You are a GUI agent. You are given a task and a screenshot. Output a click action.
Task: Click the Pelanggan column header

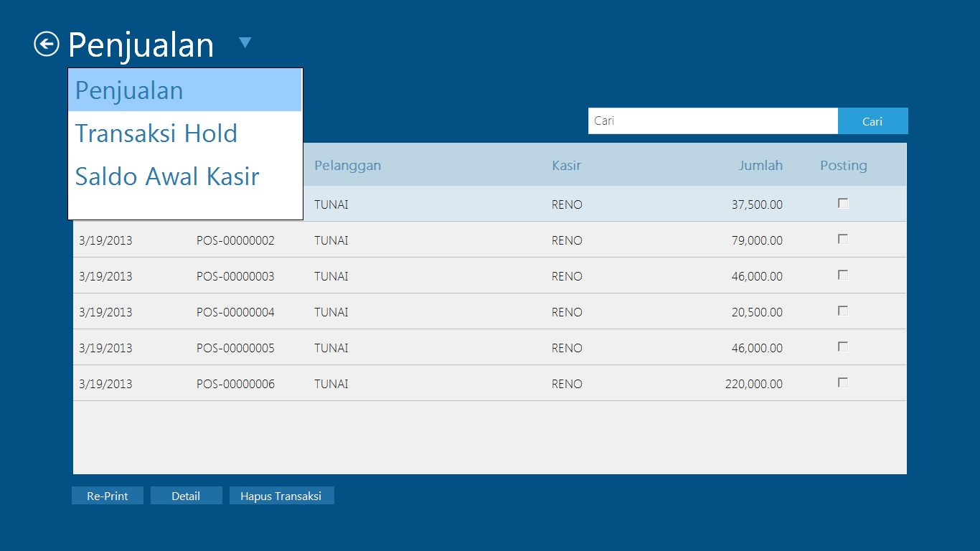click(x=347, y=166)
